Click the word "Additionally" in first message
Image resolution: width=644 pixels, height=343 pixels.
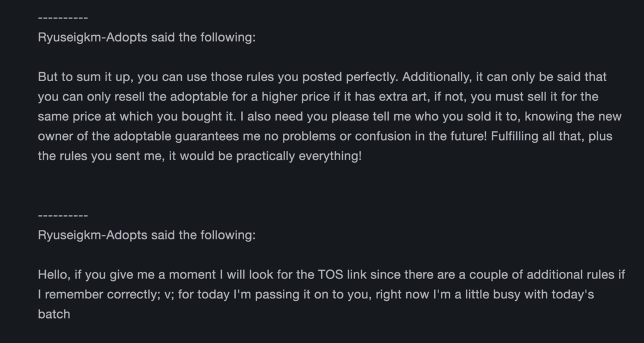point(437,77)
